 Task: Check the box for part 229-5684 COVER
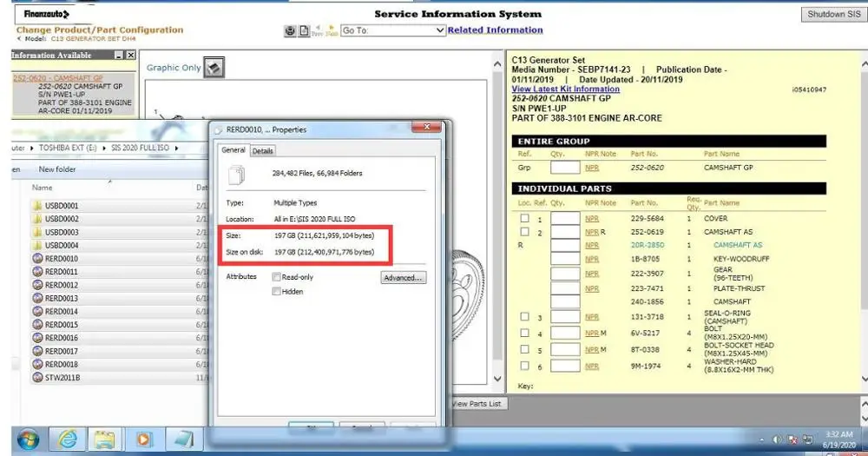[524, 218]
